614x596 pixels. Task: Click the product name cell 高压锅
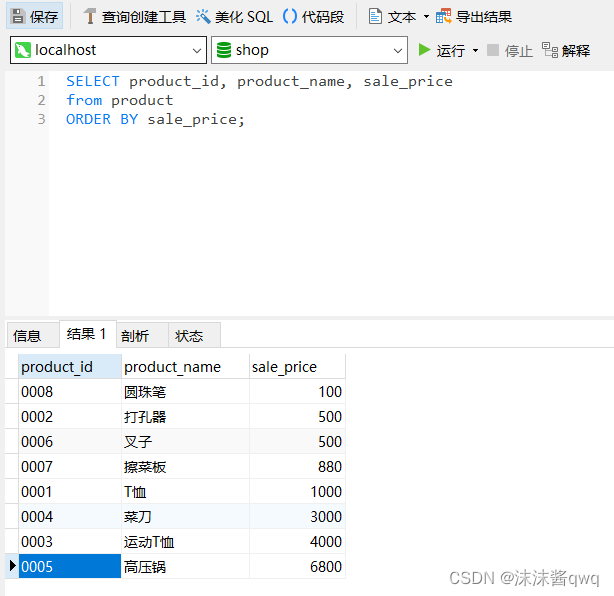click(185, 567)
